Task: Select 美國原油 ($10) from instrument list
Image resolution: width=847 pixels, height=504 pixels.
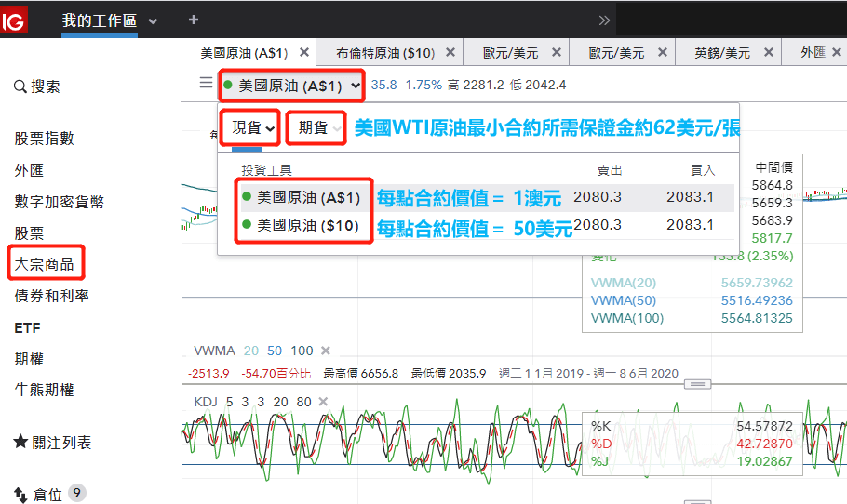Action: pos(307,225)
